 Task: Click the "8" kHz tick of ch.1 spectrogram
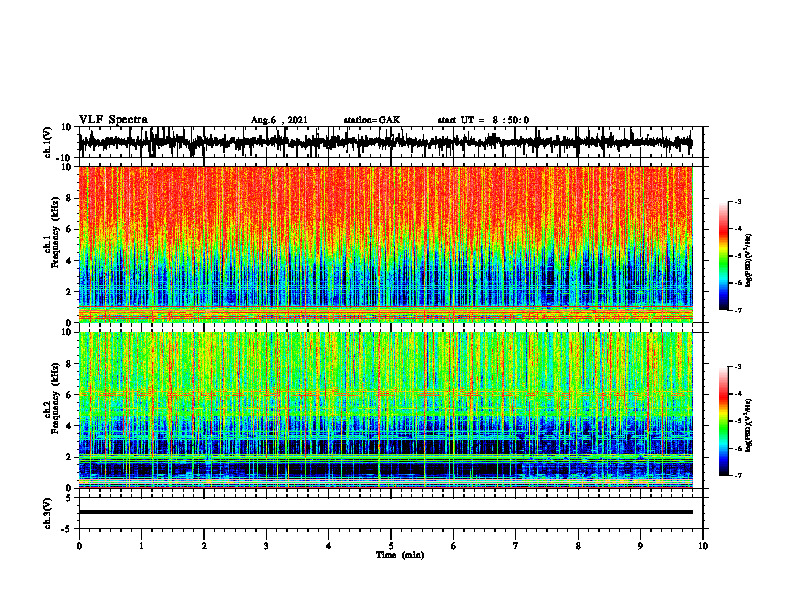click(x=70, y=198)
